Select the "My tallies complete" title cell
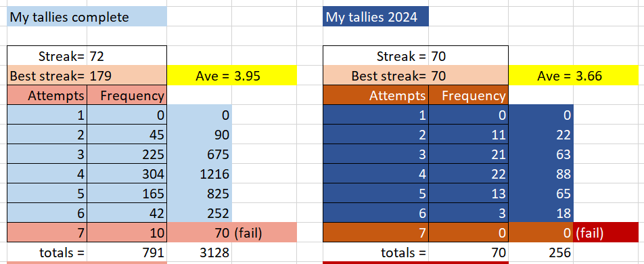 [87, 16]
